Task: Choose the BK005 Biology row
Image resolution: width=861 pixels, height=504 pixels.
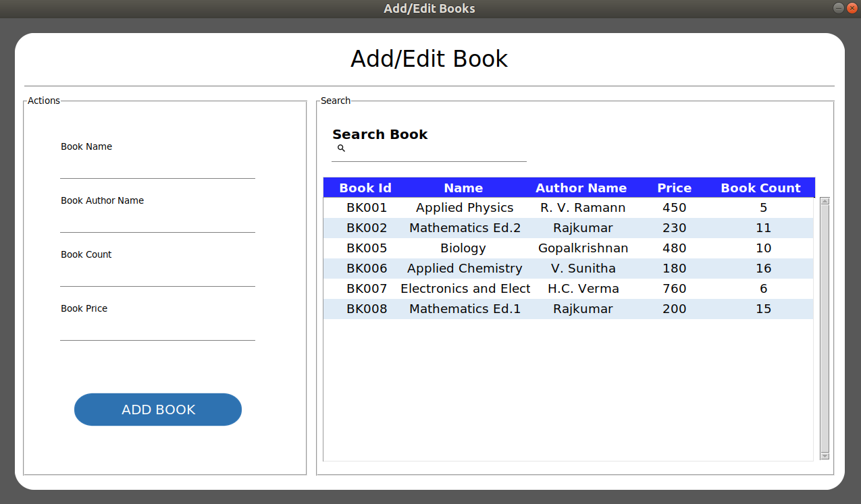Action: (463, 248)
